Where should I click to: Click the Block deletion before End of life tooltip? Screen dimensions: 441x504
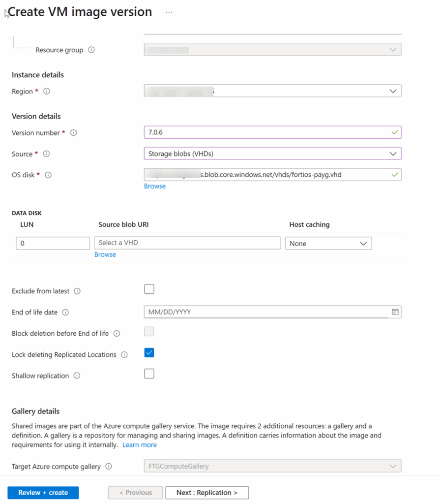click(117, 334)
